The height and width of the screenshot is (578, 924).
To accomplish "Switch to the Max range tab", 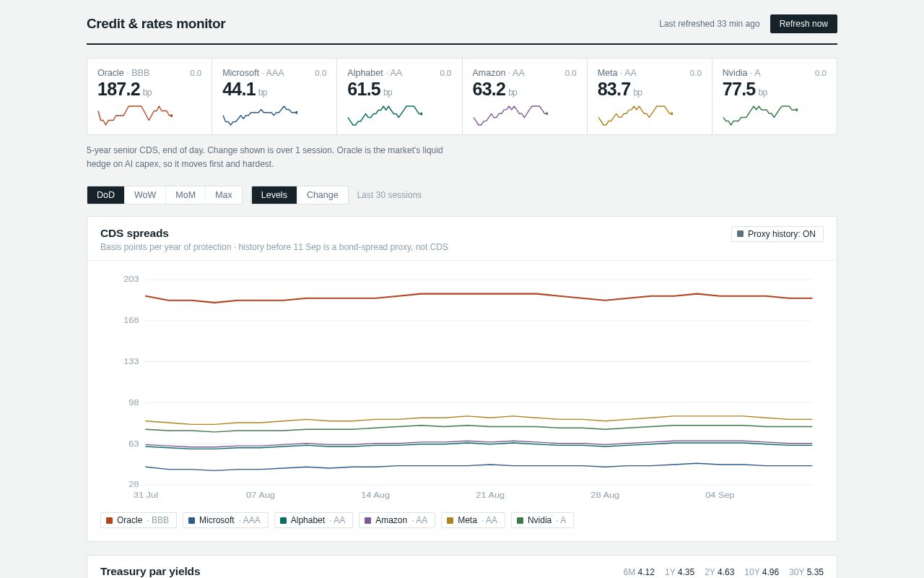I will pos(224,195).
